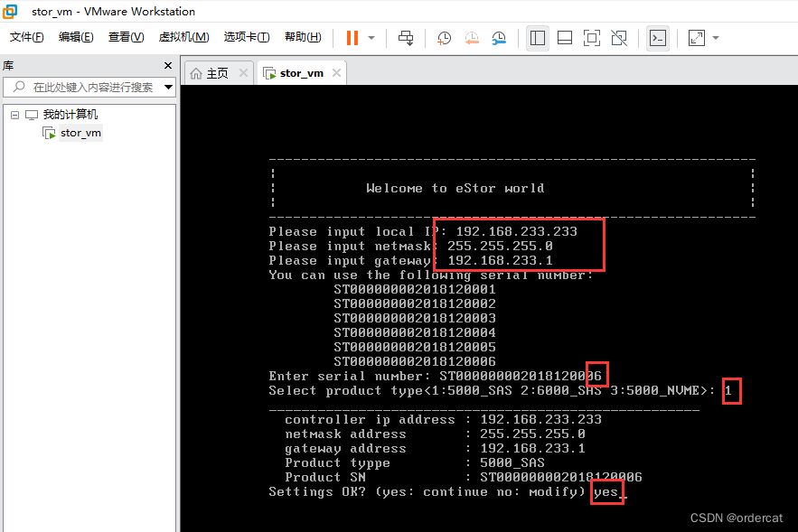Click the stretch guest display icon
Viewport: 798px width, 532px height.
pyautogui.click(x=697, y=38)
